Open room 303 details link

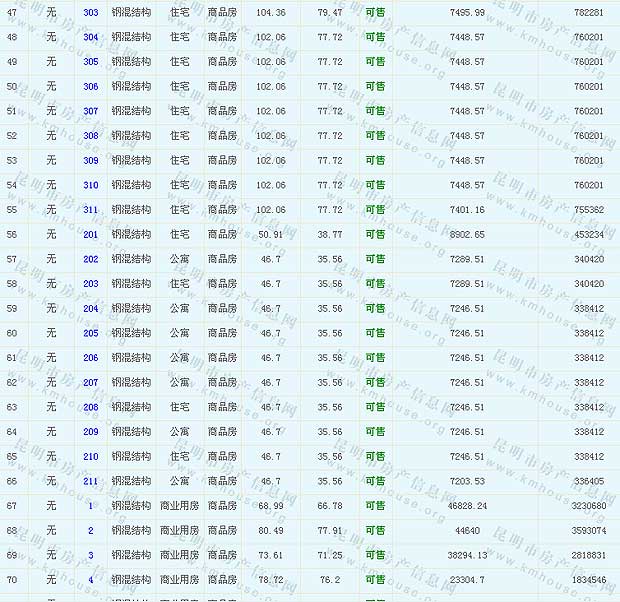click(91, 12)
